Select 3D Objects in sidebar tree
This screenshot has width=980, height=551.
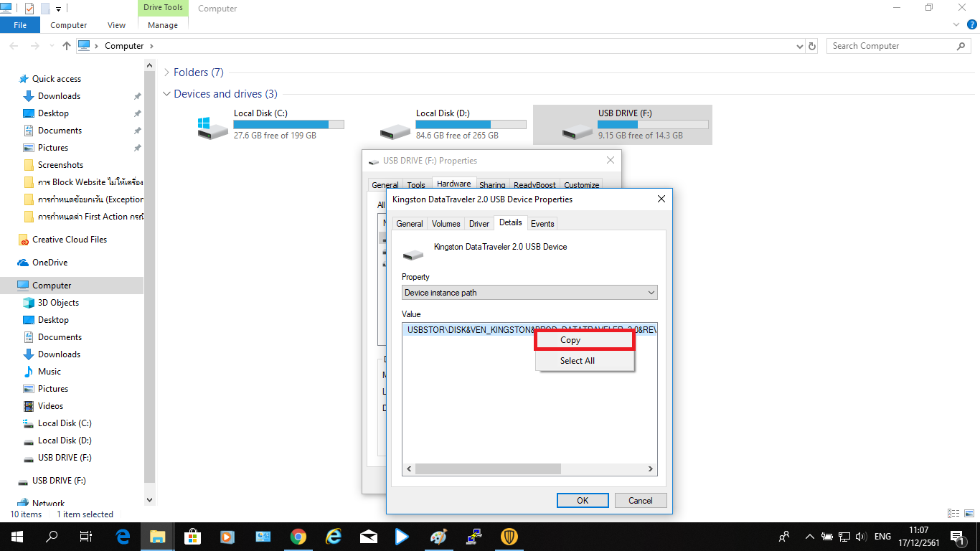click(x=58, y=303)
